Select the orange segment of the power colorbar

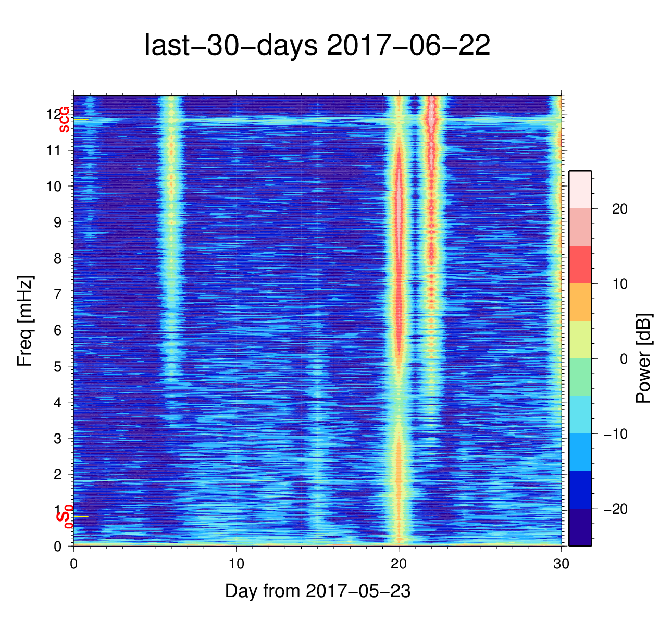(x=580, y=302)
